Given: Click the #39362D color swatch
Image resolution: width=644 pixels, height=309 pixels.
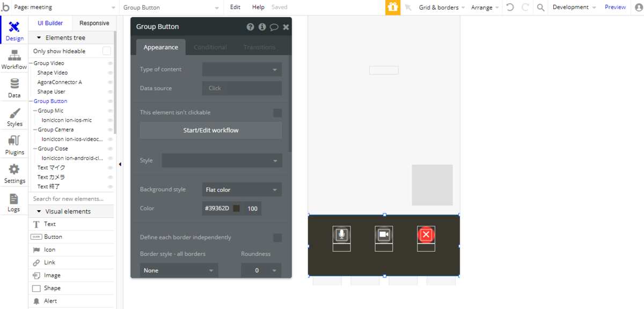Looking at the screenshot, I should [236, 208].
